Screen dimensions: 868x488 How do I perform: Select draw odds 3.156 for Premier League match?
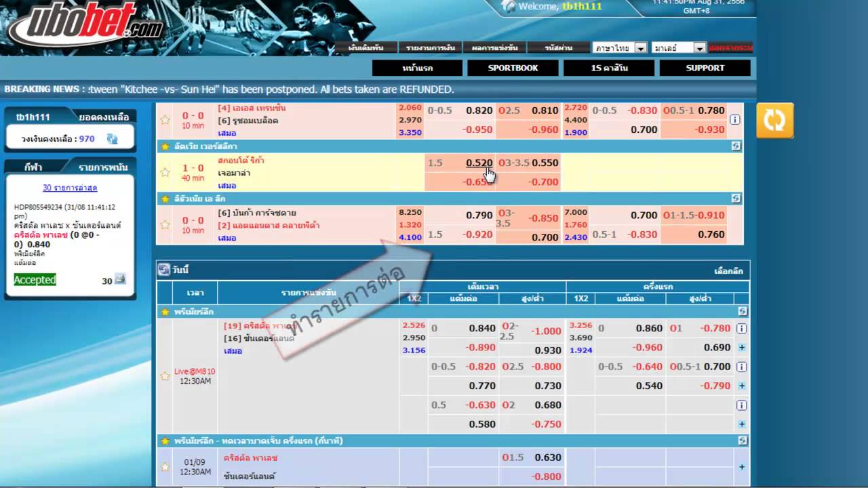click(414, 350)
